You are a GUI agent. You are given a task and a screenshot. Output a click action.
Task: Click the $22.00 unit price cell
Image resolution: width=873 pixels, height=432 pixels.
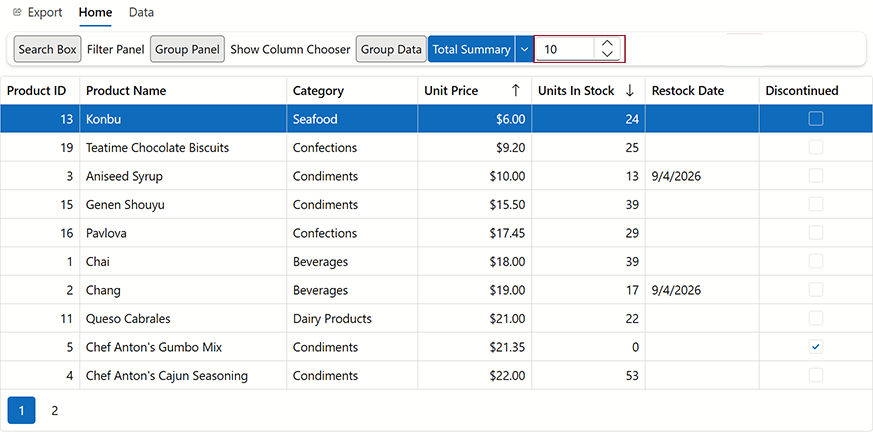click(x=475, y=375)
